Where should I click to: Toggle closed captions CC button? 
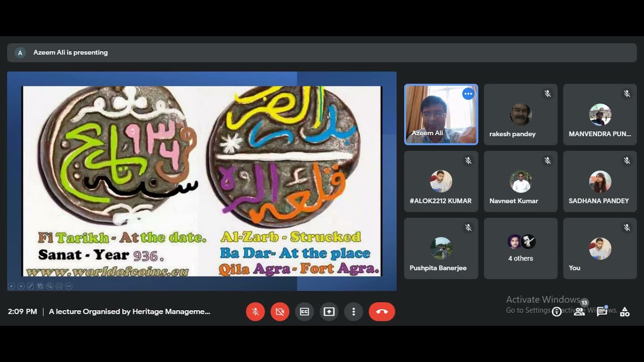(x=304, y=312)
